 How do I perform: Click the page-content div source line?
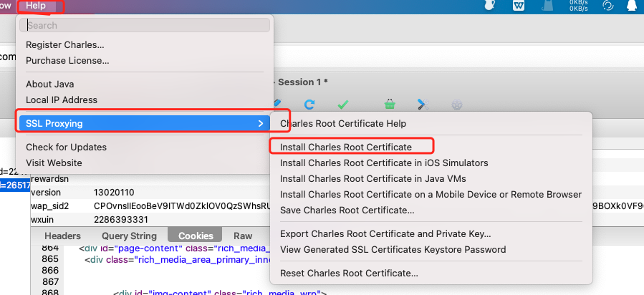175,248
